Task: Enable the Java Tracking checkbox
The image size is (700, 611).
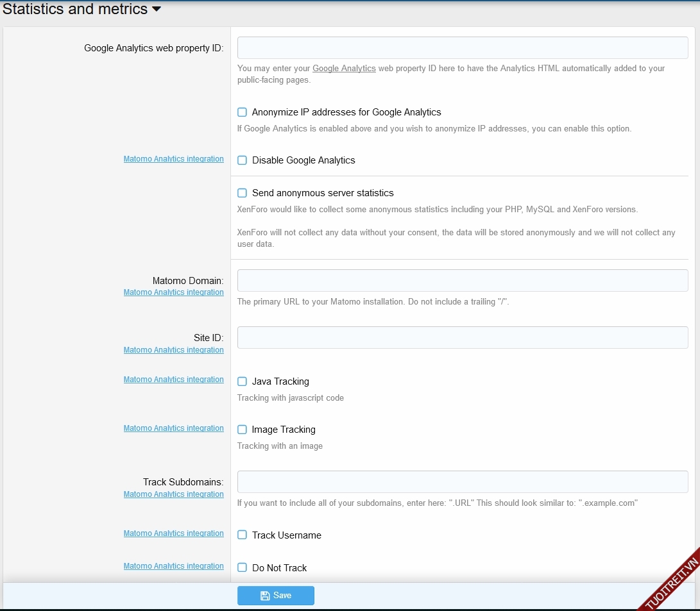Action: tap(242, 381)
